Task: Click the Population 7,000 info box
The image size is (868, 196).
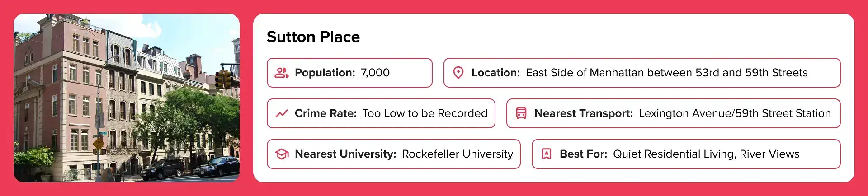Action: coord(349,73)
